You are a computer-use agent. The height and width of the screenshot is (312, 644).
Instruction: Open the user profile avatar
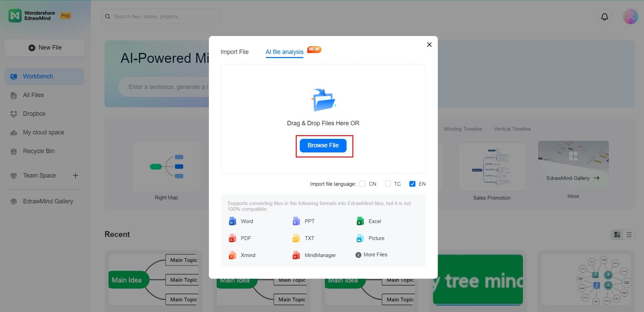click(x=630, y=17)
